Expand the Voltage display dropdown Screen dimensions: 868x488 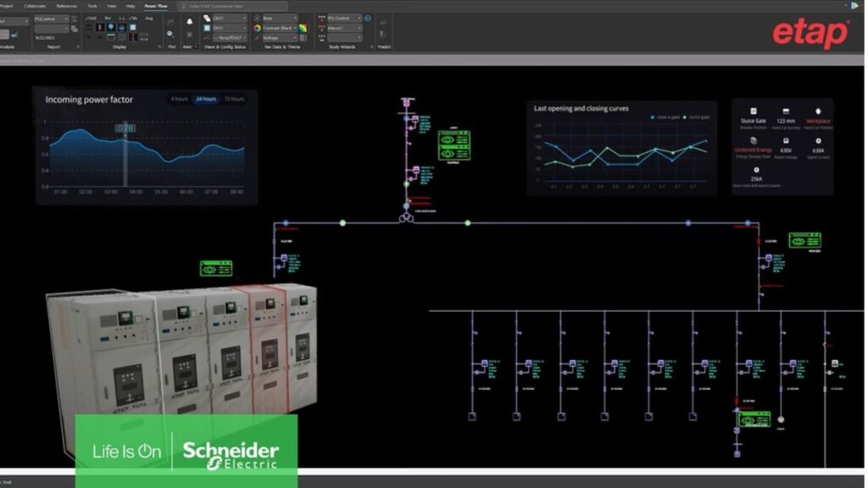[x=280, y=37]
